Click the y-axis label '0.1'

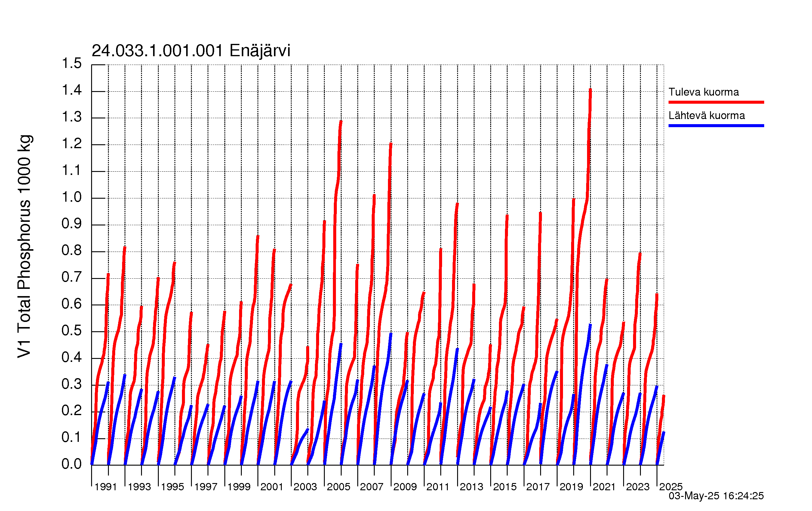pos(72,437)
